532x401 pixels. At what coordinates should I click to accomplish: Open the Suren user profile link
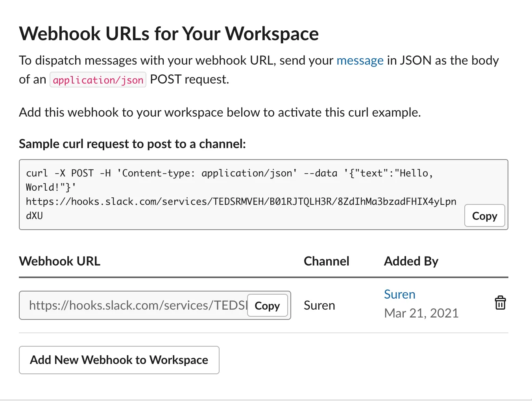click(400, 294)
